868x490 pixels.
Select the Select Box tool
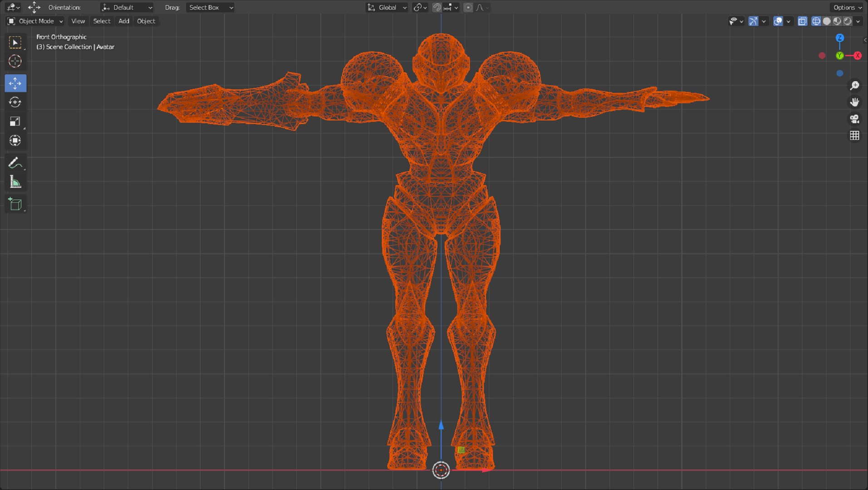[15, 42]
